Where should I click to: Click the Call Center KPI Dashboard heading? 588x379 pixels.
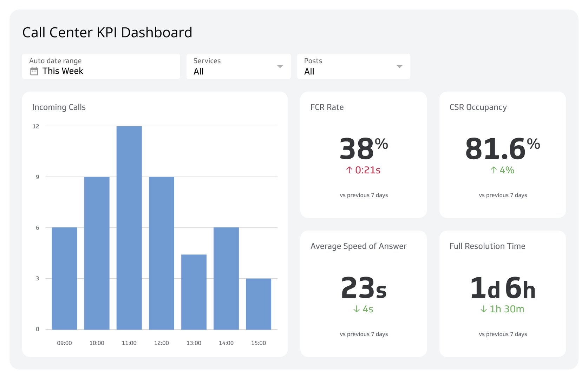pyautogui.click(x=107, y=32)
